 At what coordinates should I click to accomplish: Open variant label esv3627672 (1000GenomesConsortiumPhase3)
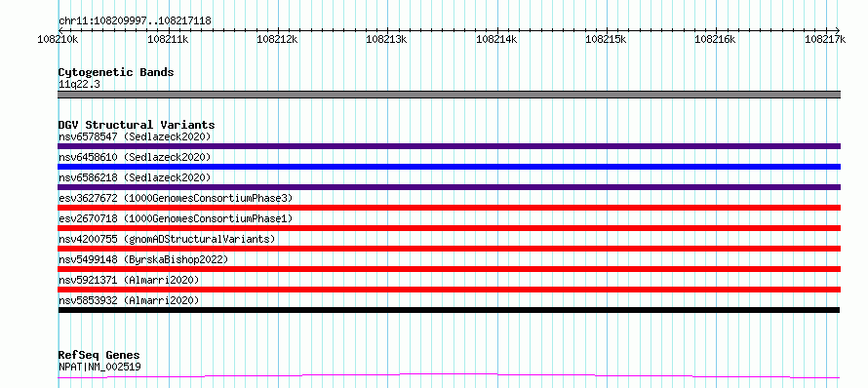pos(176,198)
